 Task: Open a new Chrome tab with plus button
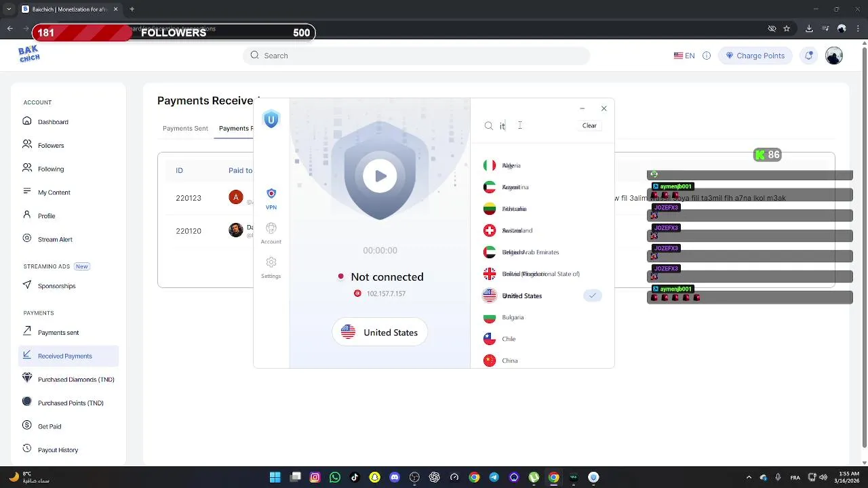pos(132,9)
